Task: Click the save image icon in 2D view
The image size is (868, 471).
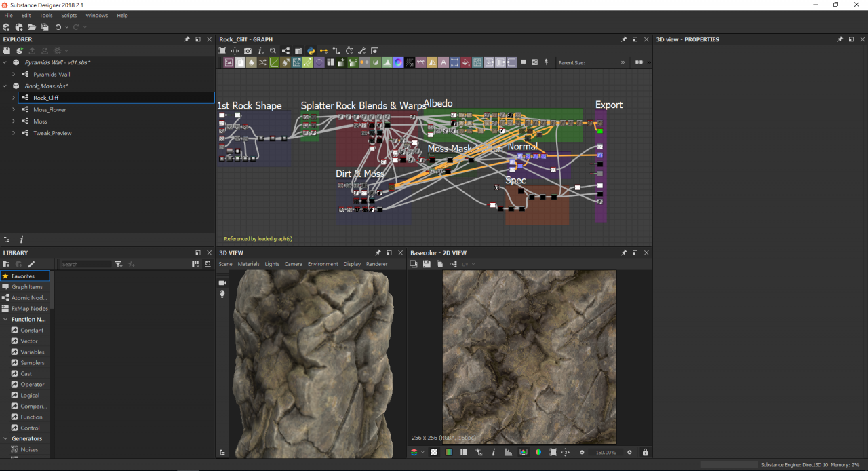Action: pos(427,264)
